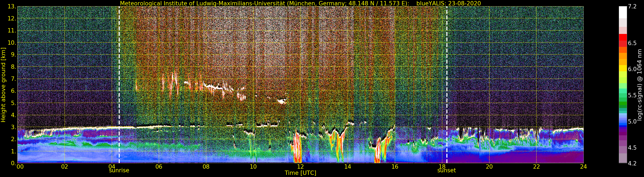Click height-axis tick label '2.'
Image resolution: width=644 pixels, height=177 pixels.
pyautogui.click(x=14, y=139)
